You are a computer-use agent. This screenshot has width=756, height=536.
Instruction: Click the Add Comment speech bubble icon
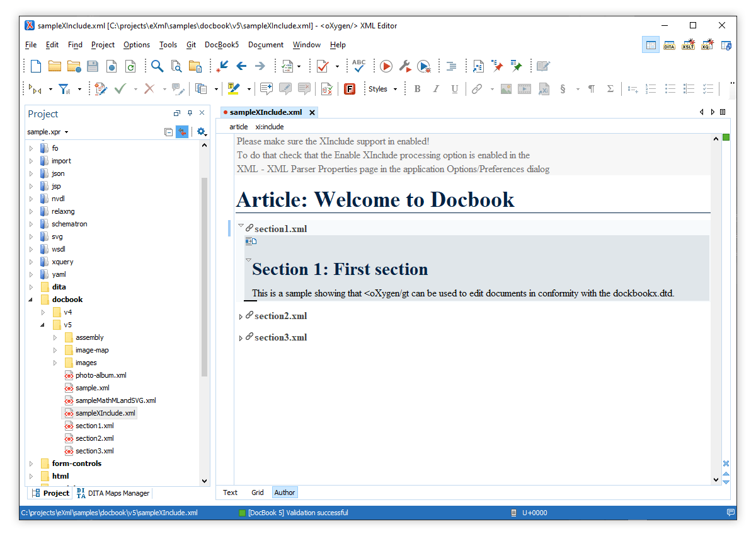266,89
